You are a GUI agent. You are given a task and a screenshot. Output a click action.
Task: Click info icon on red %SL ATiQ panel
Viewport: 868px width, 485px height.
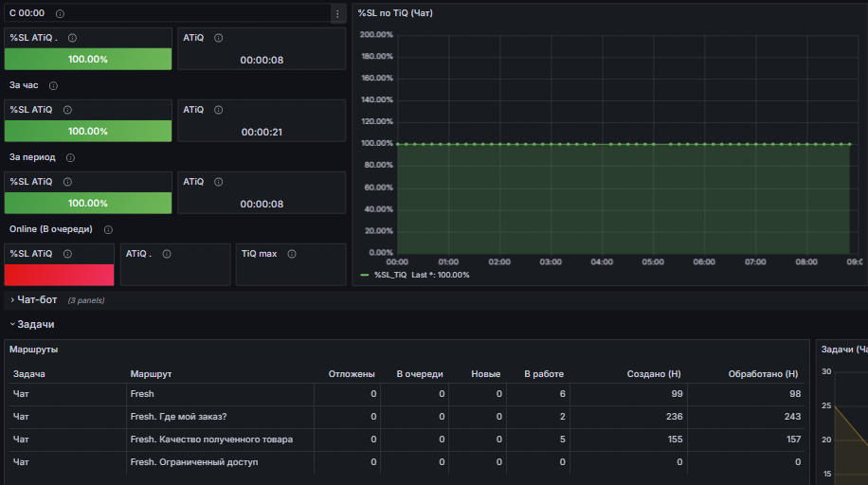[x=67, y=254]
